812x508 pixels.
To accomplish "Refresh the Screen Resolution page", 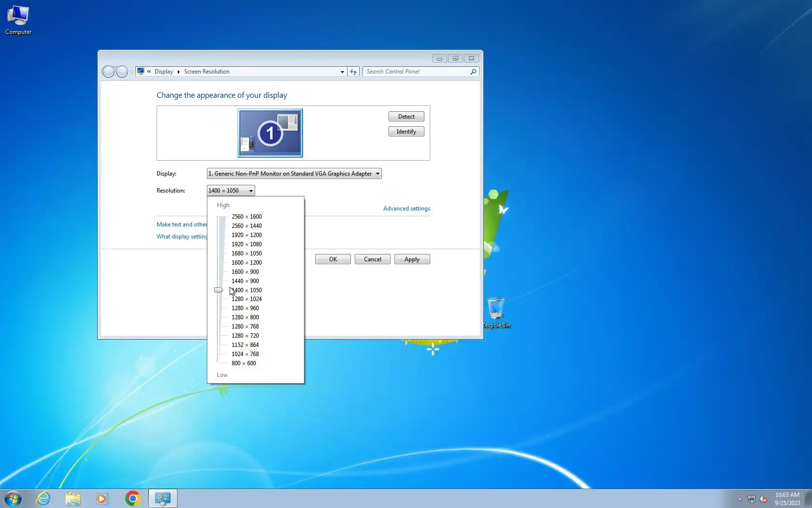I will [353, 72].
